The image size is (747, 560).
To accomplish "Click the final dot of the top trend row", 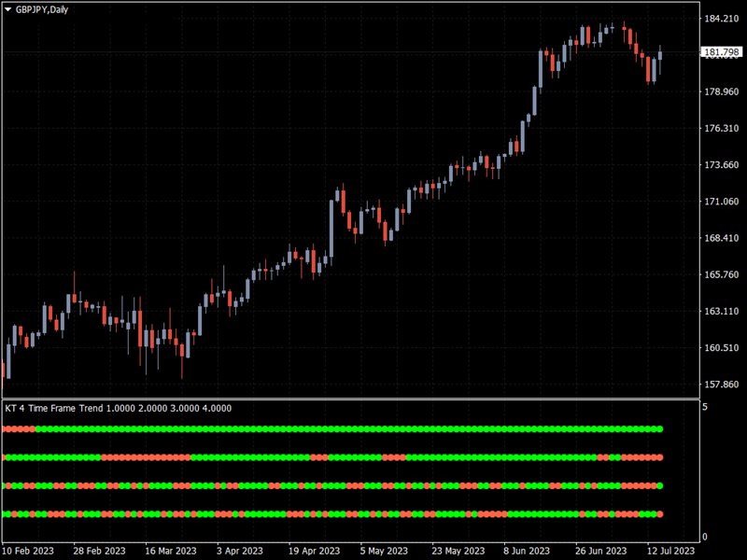I will point(660,429).
